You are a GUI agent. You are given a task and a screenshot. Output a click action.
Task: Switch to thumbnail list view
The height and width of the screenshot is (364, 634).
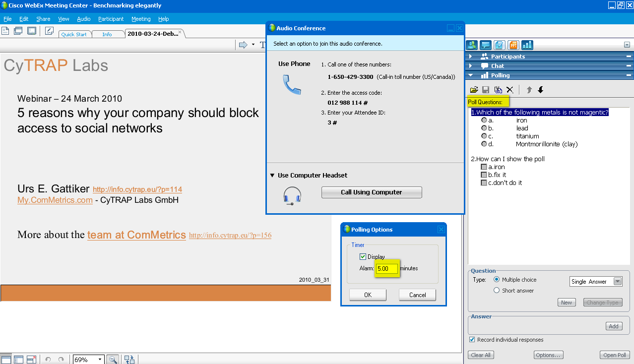[x=19, y=359]
